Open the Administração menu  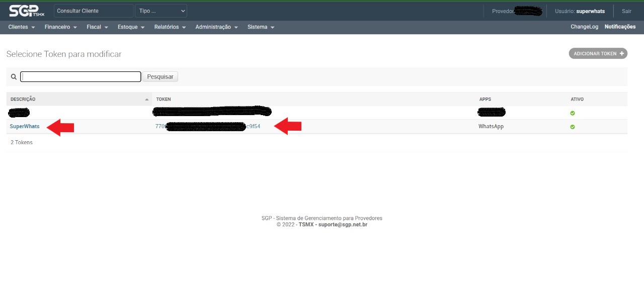tap(216, 27)
